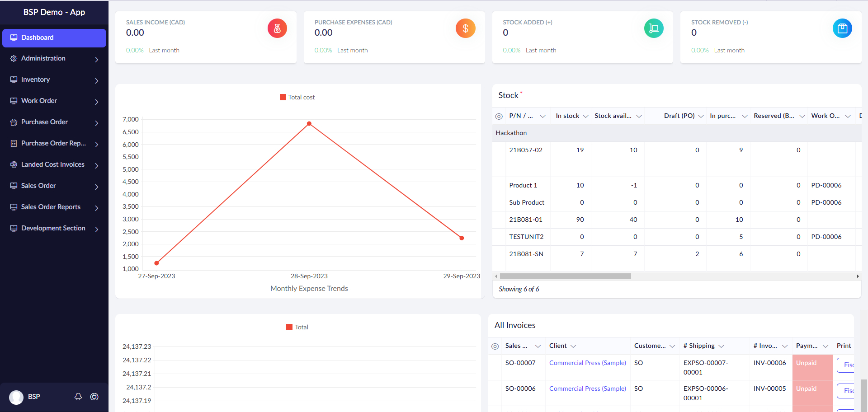Click the Stock Added cart icon
This screenshot has height=412, width=868.
[654, 28]
